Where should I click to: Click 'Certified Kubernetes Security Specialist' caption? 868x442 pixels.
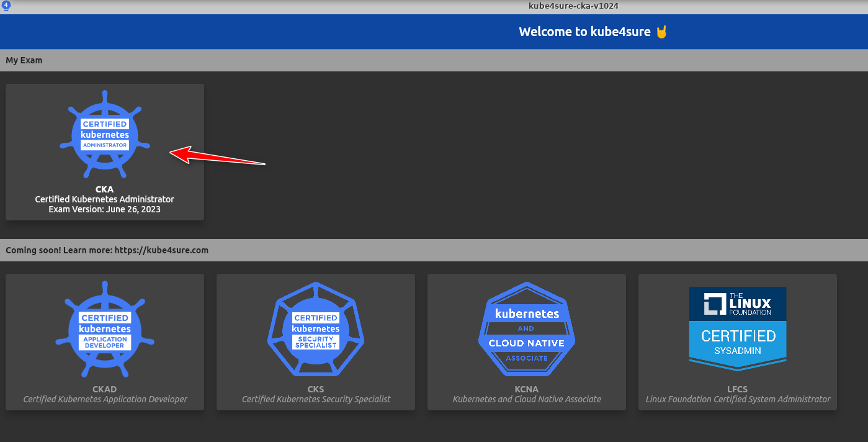(x=316, y=399)
